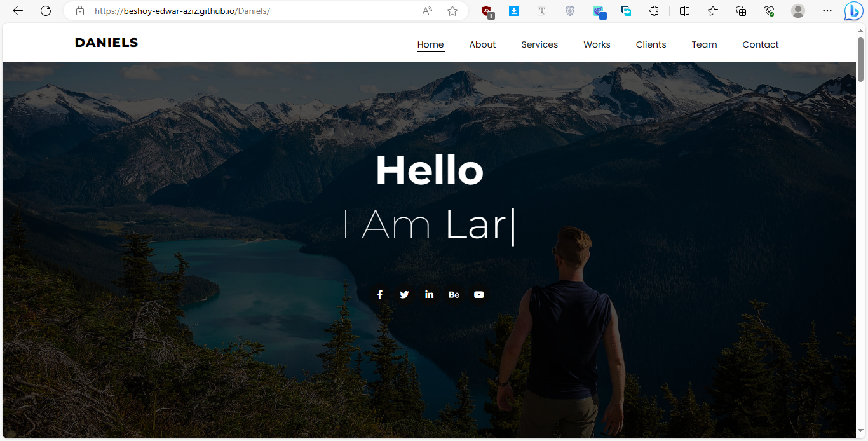Open the Behance social icon

coord(454,295)
